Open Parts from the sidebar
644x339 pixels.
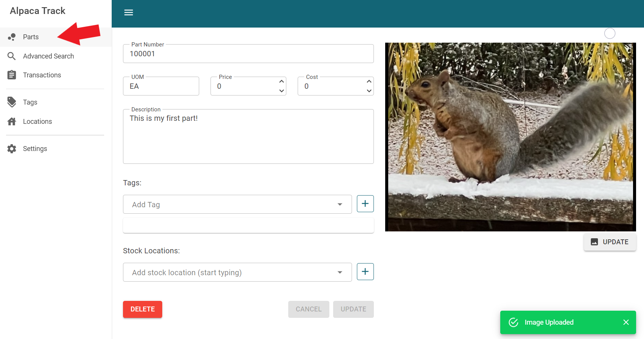click(x=31, y=37)
